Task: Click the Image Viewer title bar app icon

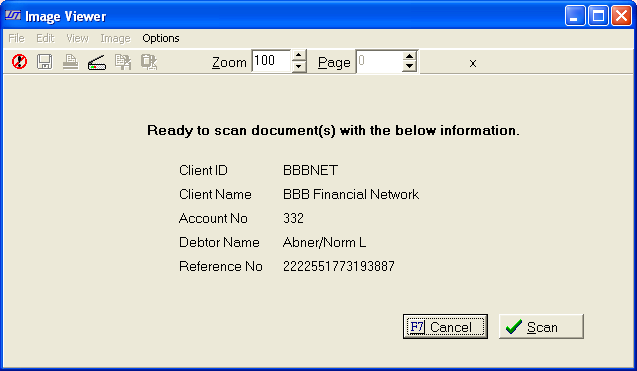Action: click(x=13, y=16)
